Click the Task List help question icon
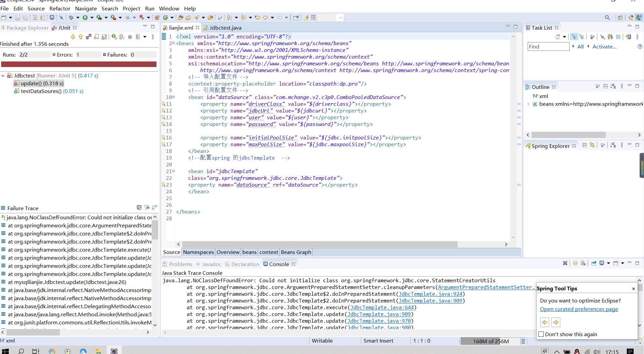The height and width of the screenshot is (354, 644). coord(640,46)
